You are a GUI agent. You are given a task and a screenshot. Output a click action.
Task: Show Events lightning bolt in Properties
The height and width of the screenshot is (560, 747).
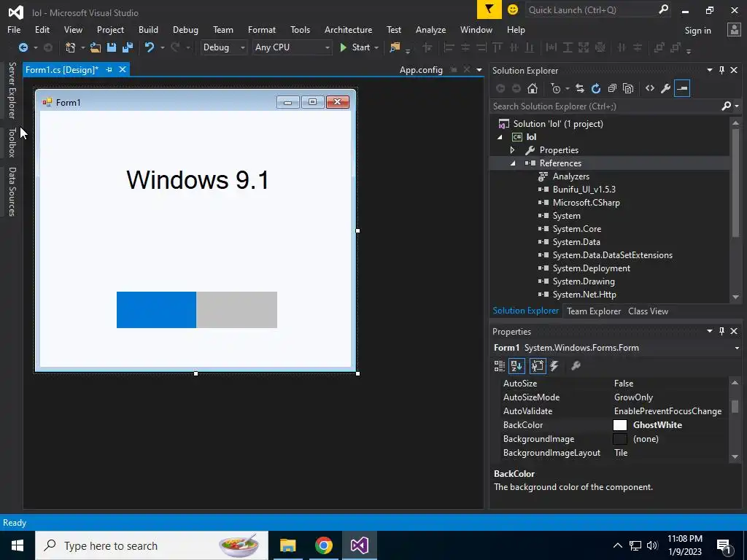pos(554,366)
